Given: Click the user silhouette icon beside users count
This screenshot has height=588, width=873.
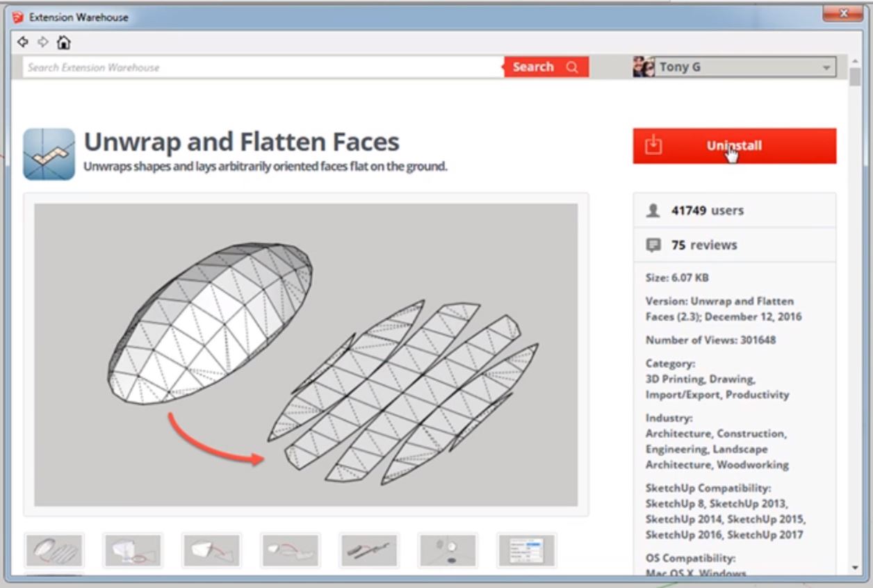Looking at the screenshot, I should 653,211.
